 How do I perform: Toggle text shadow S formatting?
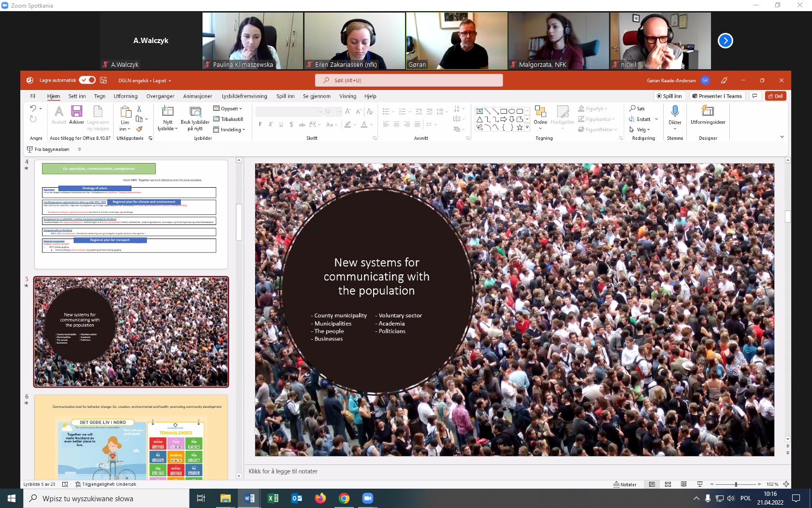(291, 124)
